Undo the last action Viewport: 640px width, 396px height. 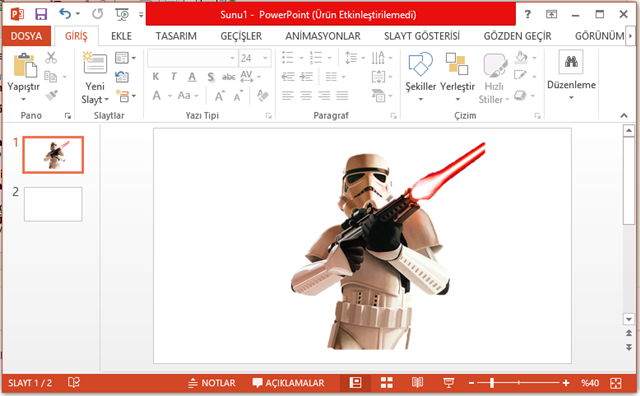point(65,14)
